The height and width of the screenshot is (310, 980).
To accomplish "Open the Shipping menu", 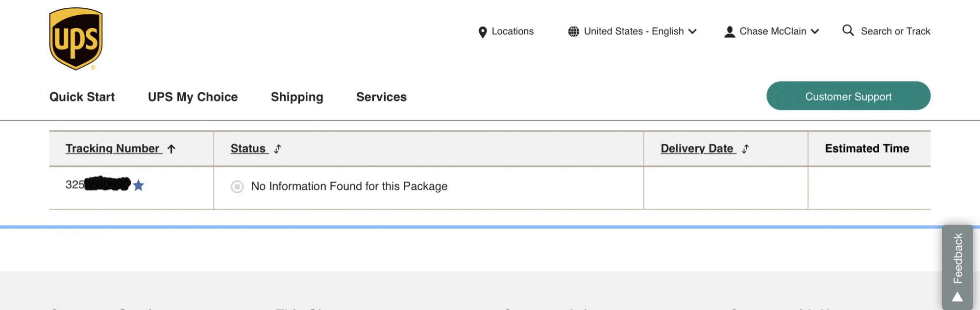I will pos(297,97).
